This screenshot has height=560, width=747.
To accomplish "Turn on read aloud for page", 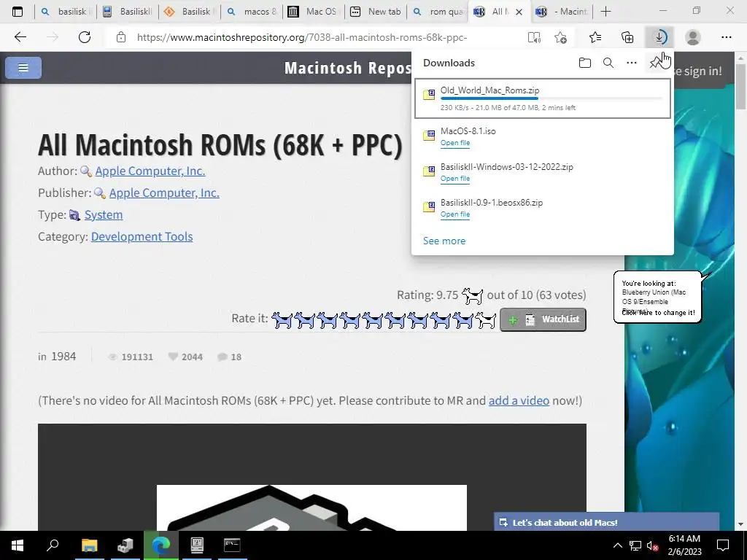I will click(x=534, y=37).
